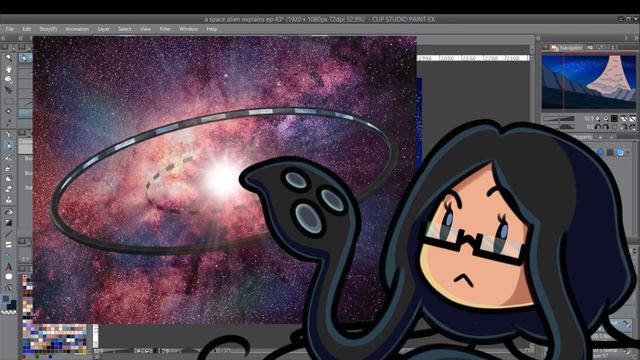Click Navigator zoom in icon

tap(606, 118)
